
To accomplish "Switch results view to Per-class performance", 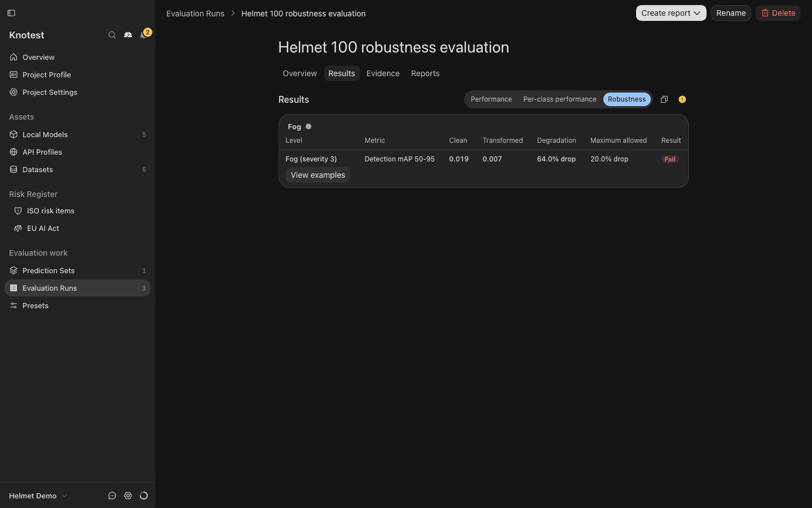I will 559,99.
